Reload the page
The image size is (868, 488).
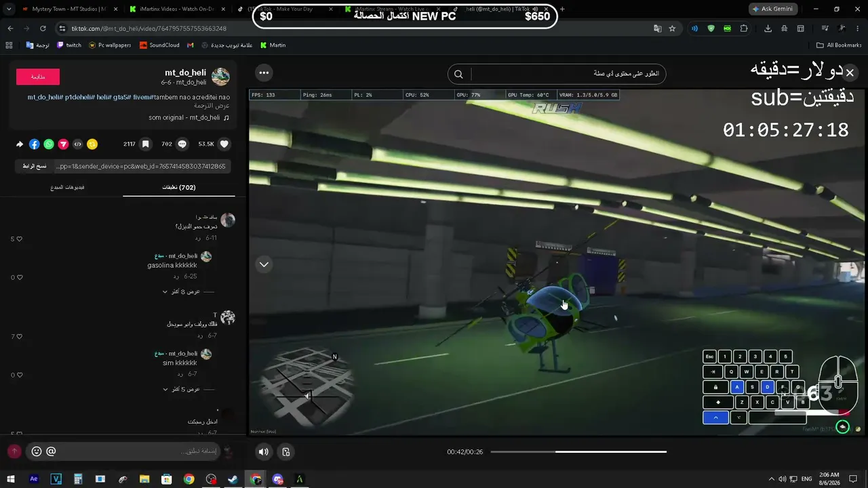tap(43, 28)
